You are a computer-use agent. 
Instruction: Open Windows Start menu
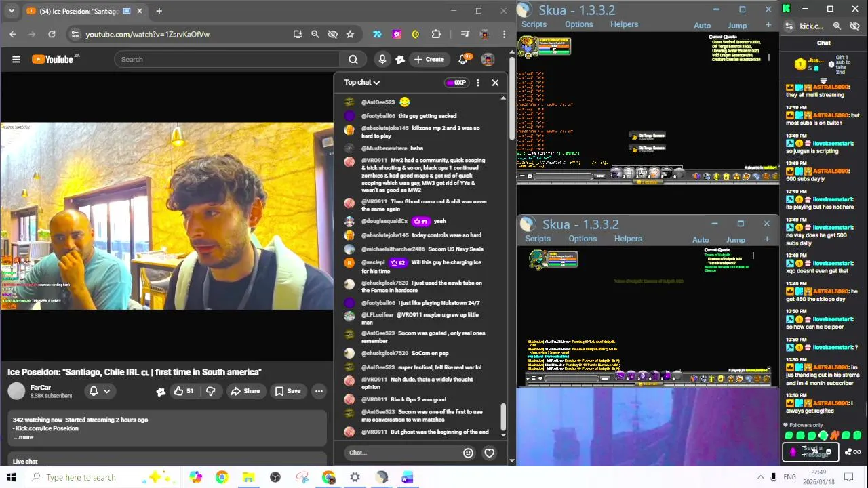pyautogui.click(x=12, y=477)
